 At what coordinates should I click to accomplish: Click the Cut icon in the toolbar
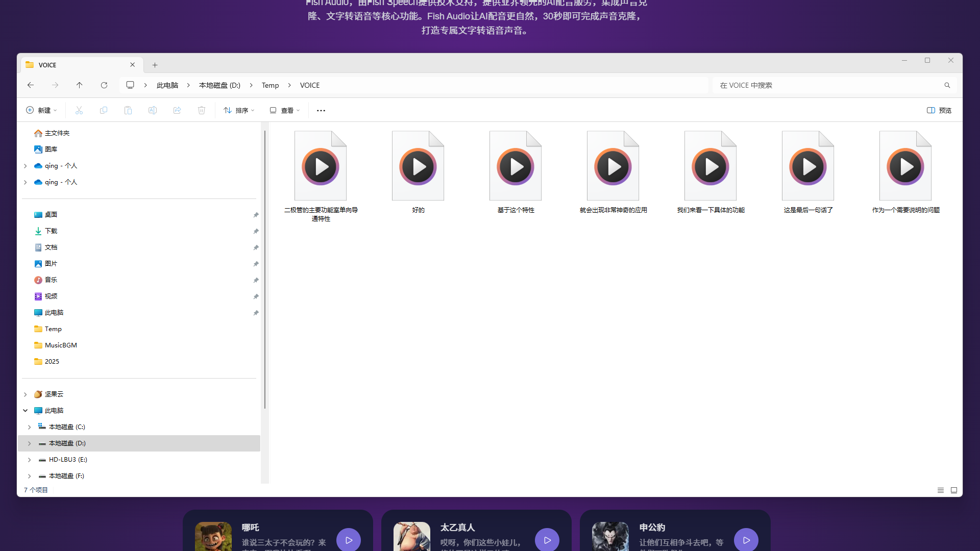79,110
